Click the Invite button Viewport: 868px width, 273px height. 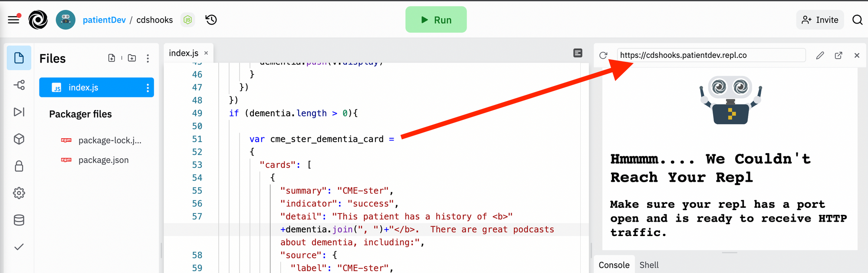coord(820,20)
